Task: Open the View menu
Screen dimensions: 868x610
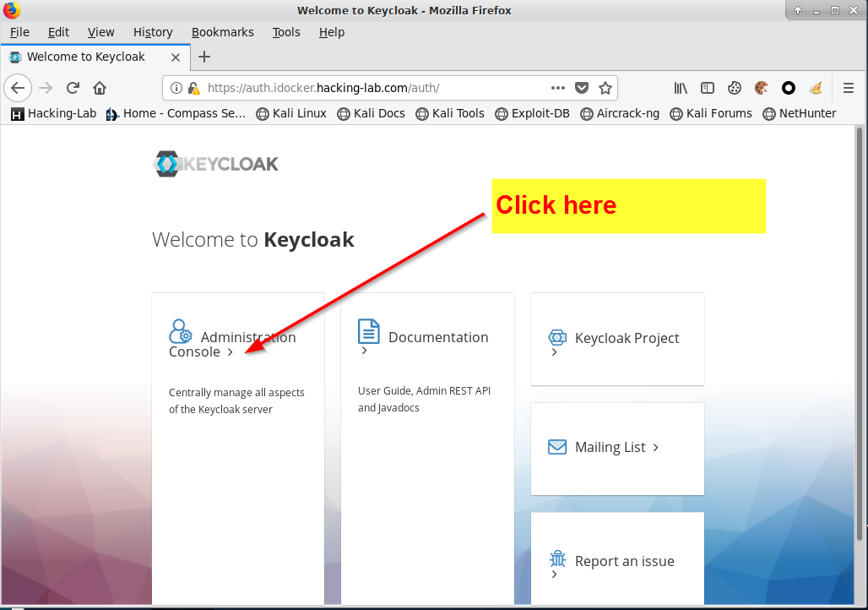Action: (100, 32)
